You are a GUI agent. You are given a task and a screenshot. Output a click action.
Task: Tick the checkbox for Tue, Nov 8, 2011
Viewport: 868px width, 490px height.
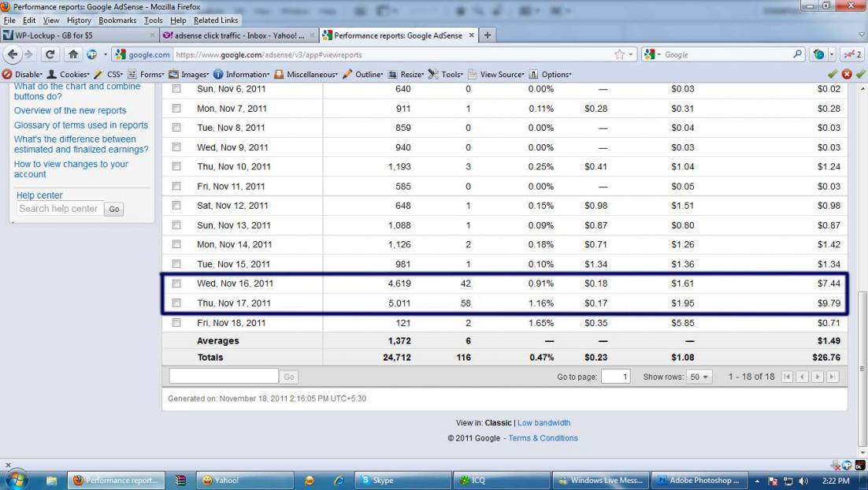click(176, 128)
